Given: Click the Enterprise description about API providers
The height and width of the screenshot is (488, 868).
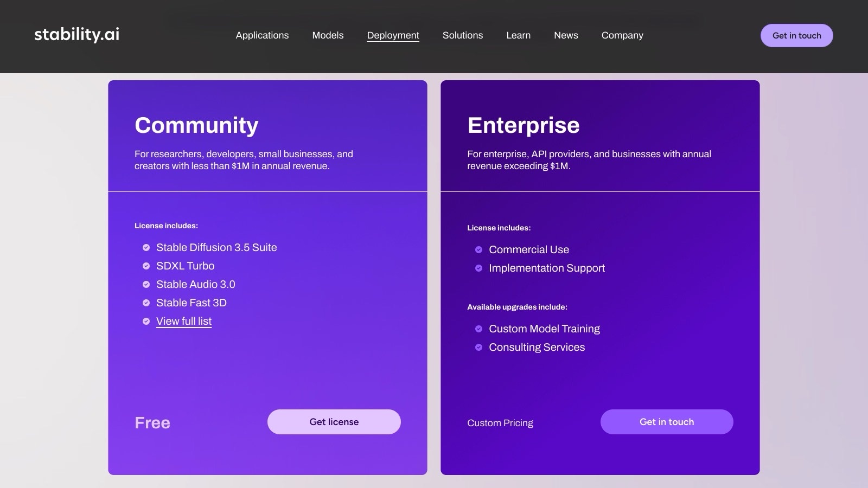Looking at the screenshot, I should tap(589, 160).
